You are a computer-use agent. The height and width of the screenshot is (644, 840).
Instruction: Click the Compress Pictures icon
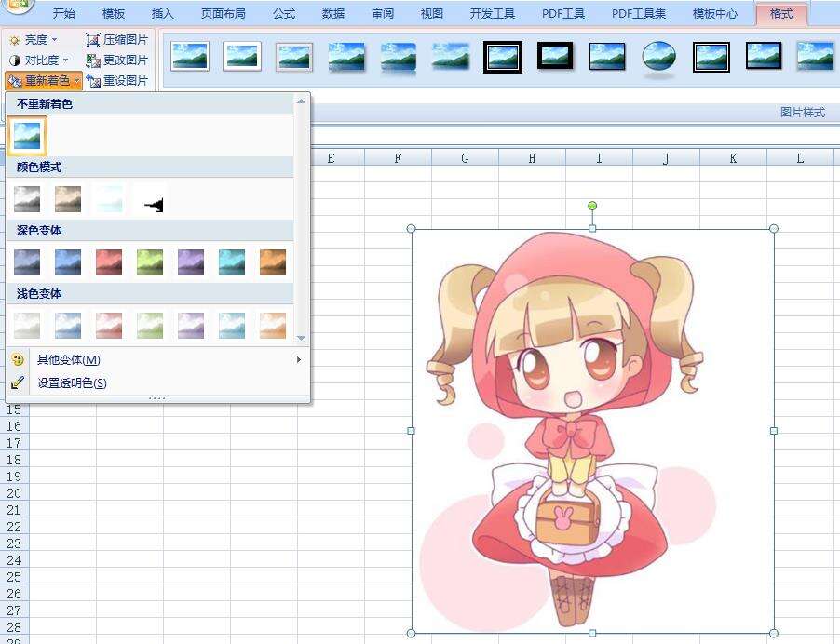pyautogui.click(x=93, y=40)
